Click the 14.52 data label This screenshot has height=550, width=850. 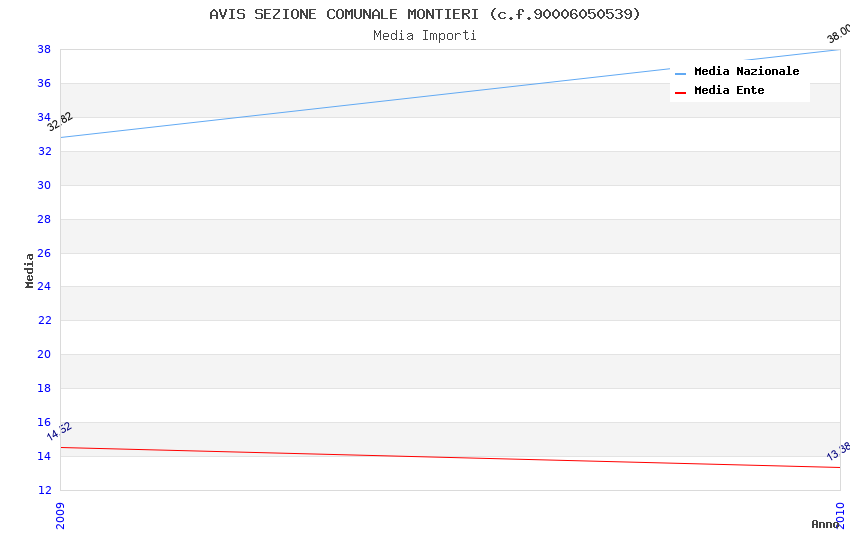tap(59, 431)
